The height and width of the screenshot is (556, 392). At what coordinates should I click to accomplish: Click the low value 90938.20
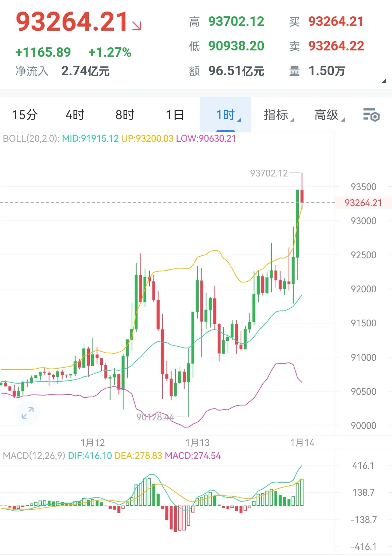coord(236,46)
